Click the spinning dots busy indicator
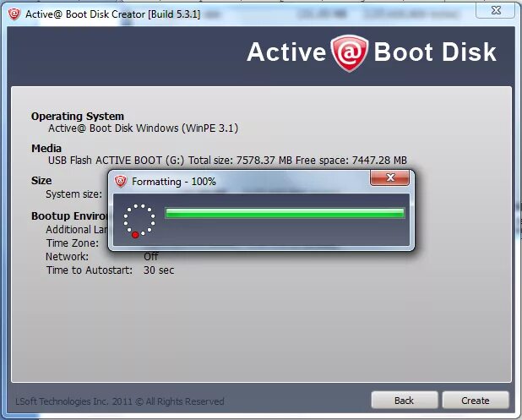 (x=139, y=221)
